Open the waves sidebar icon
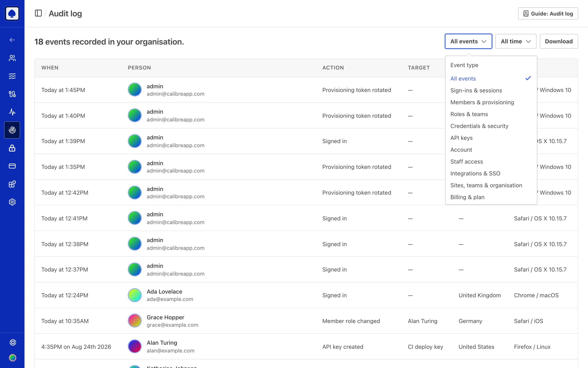 pyautogui.click(x=12, y=76)
